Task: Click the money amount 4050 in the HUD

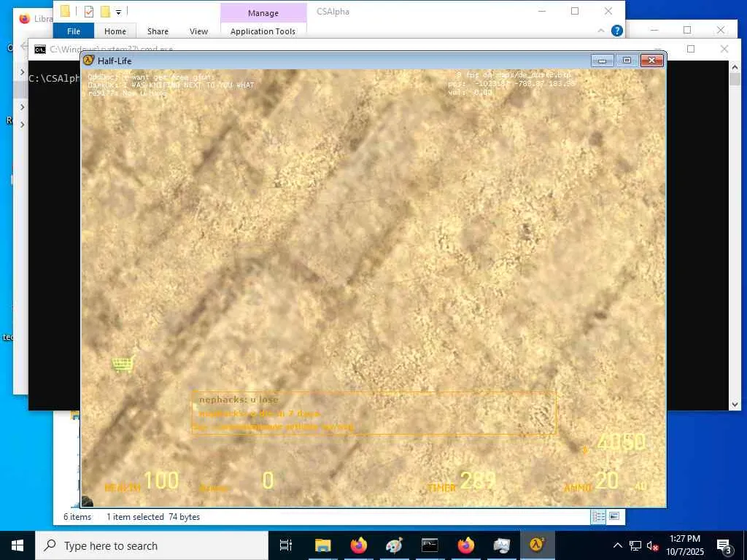Action: tap(622, 443)
